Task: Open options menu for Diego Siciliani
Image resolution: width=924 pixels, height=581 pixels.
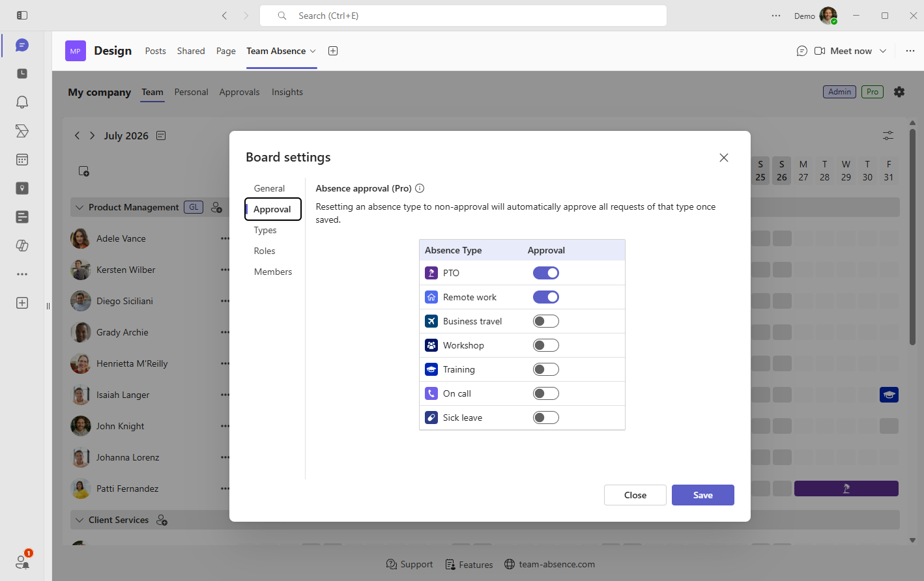Action: [225, 301]
